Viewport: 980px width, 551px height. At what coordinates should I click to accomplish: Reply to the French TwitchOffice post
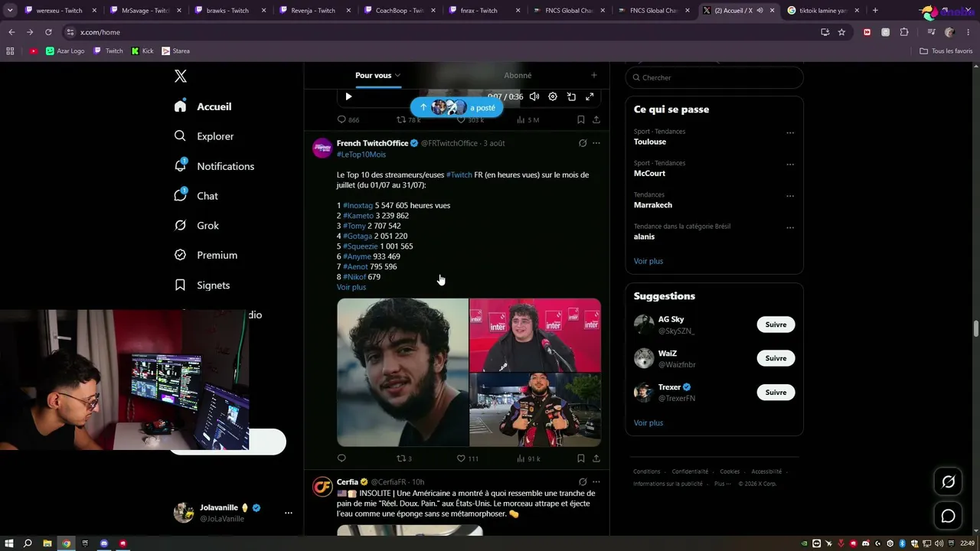[x=341, y=458]
